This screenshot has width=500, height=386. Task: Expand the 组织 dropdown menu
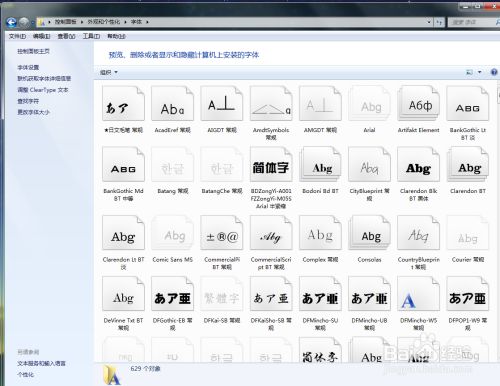point(109,72)
